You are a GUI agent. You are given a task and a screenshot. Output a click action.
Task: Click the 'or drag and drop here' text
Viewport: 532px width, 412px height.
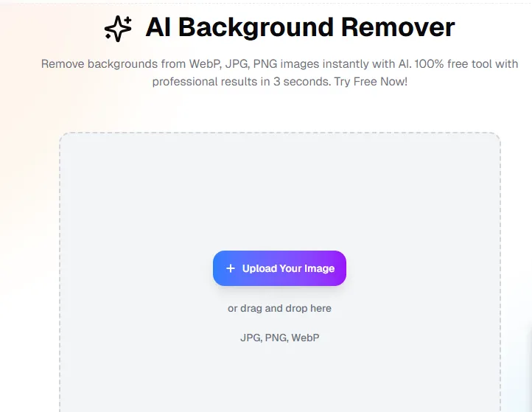point(279,308)
